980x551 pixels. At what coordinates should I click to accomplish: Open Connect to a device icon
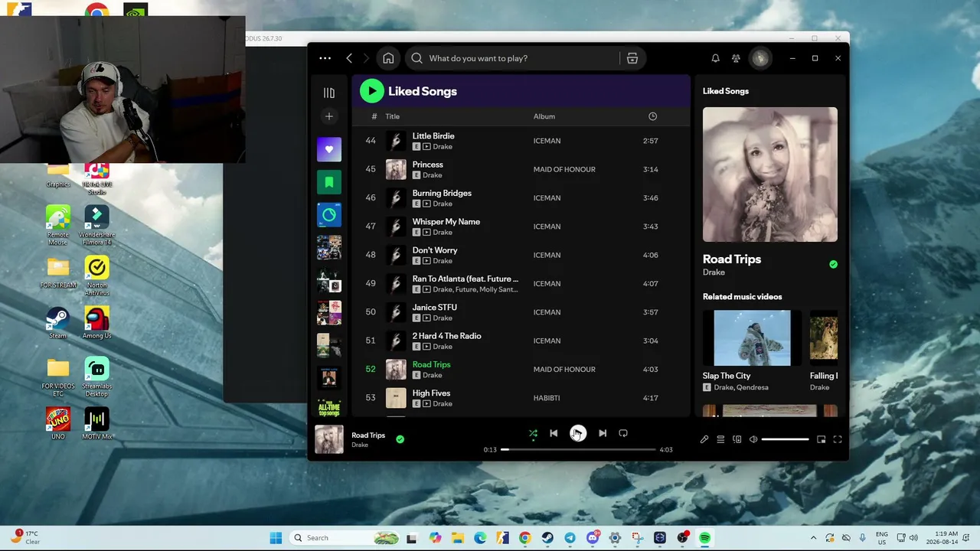(x=737, y=439)
